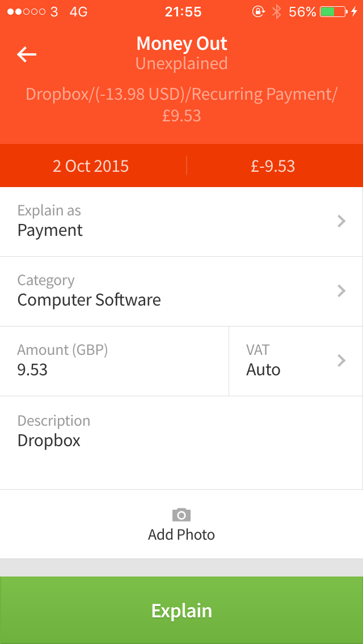Tap the £-9.53 amount in header
The height and width of the screenshot is (644, 363).
pos(273,166)
